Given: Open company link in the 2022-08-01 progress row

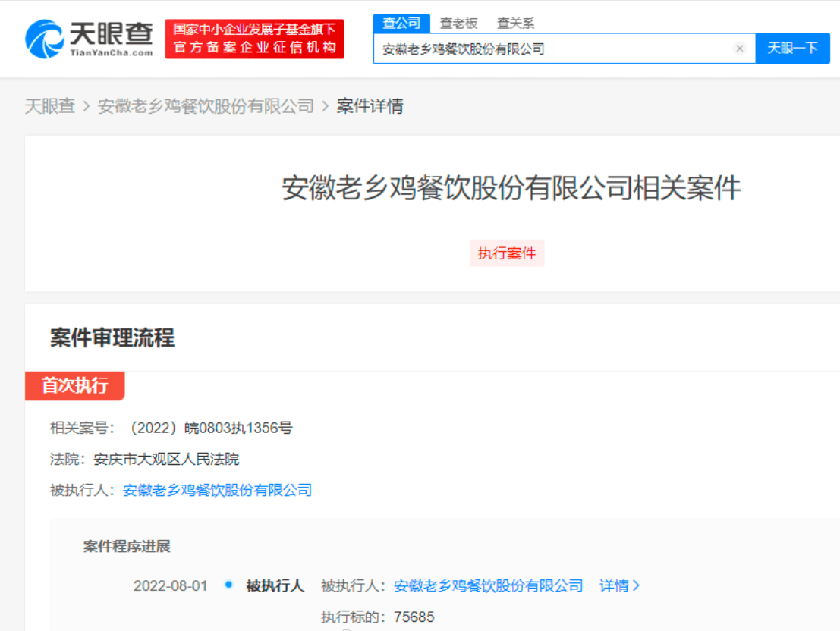Looking at the screenshot, I should 488,586.
